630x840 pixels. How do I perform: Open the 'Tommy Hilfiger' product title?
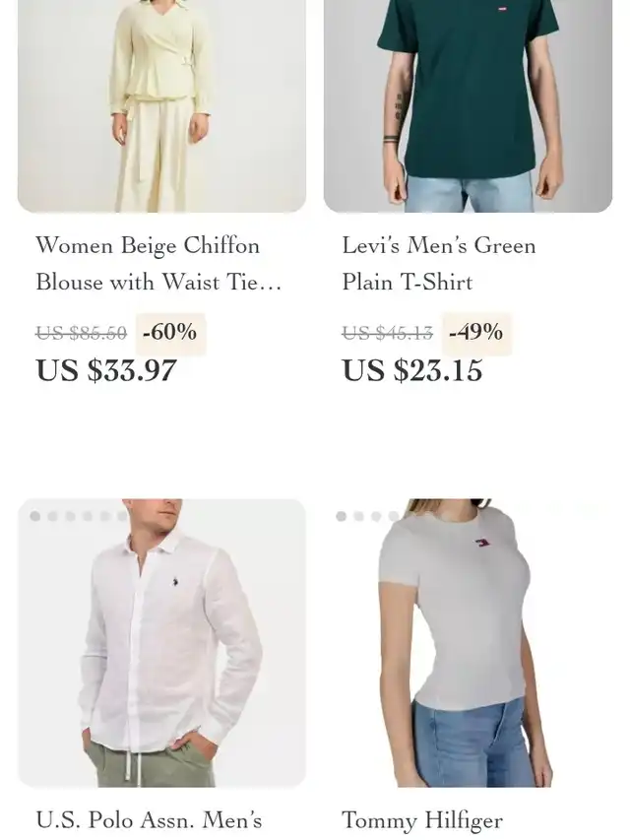(422, 821)
